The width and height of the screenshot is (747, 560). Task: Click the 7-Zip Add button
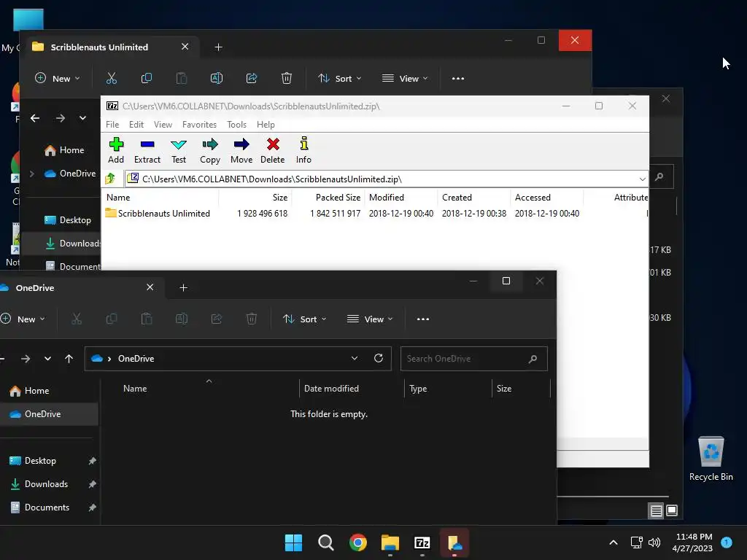116,150
